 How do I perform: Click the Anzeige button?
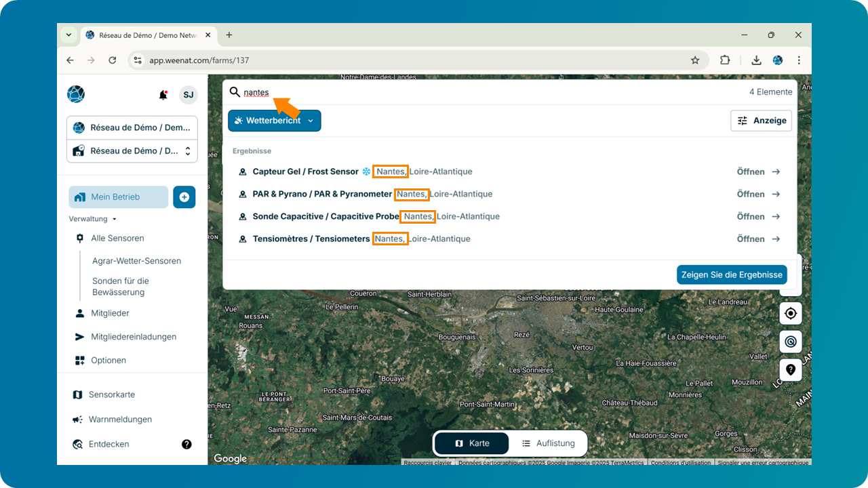(761, 121)
